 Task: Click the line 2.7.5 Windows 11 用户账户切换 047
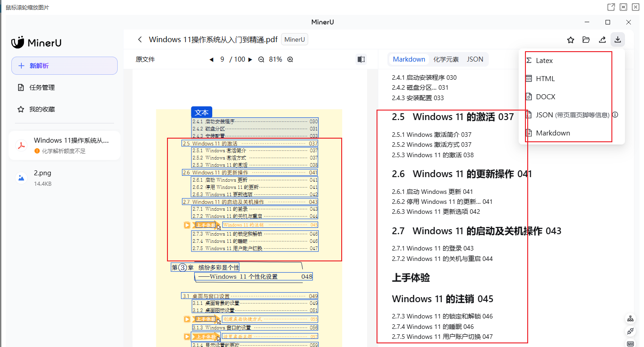pyautogui.click(x=442, y=337)
